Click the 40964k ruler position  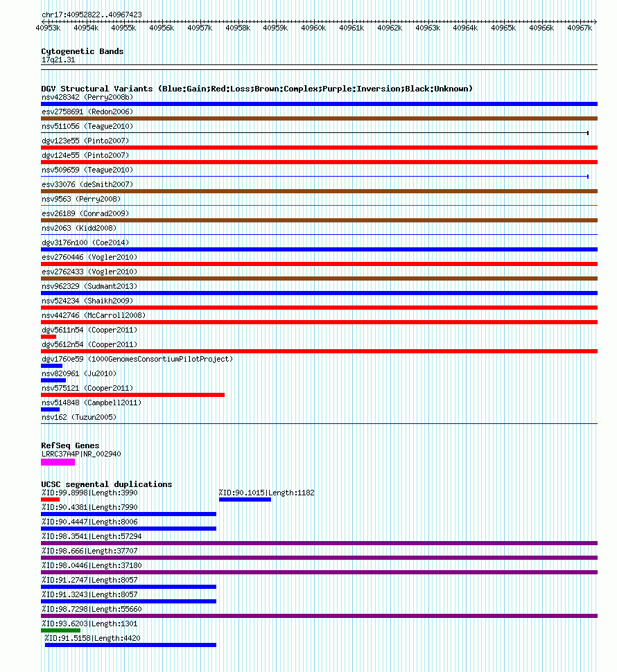(x=466, y=28)
